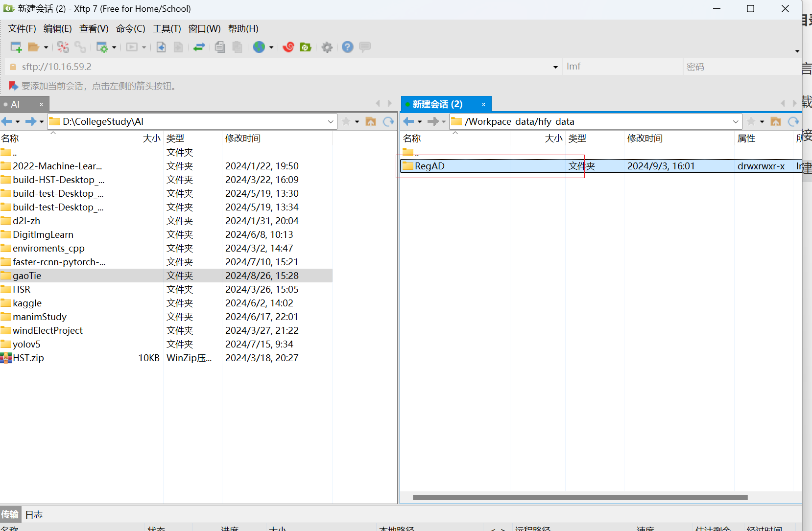
Task: Switch to the 日志 log tab
Action: coord(34,514)
